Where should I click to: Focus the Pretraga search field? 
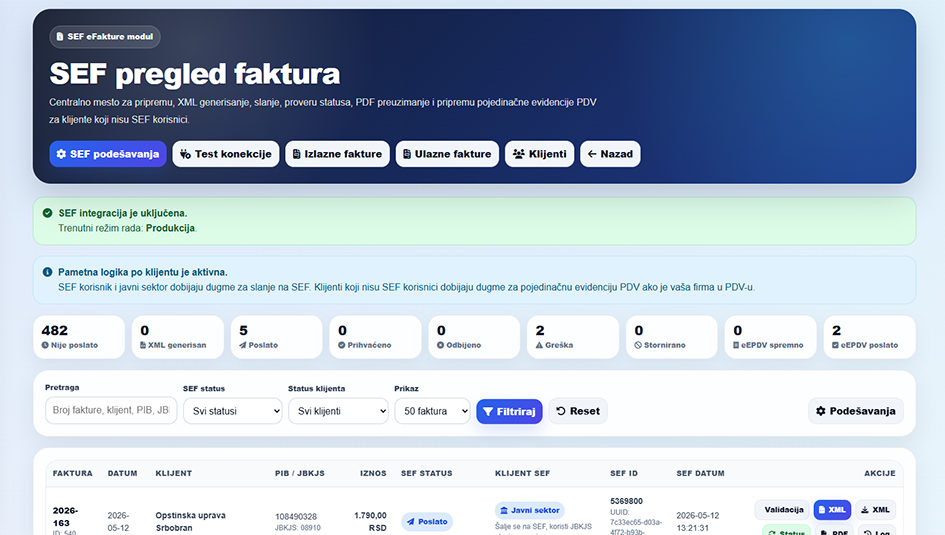[111, 410]
